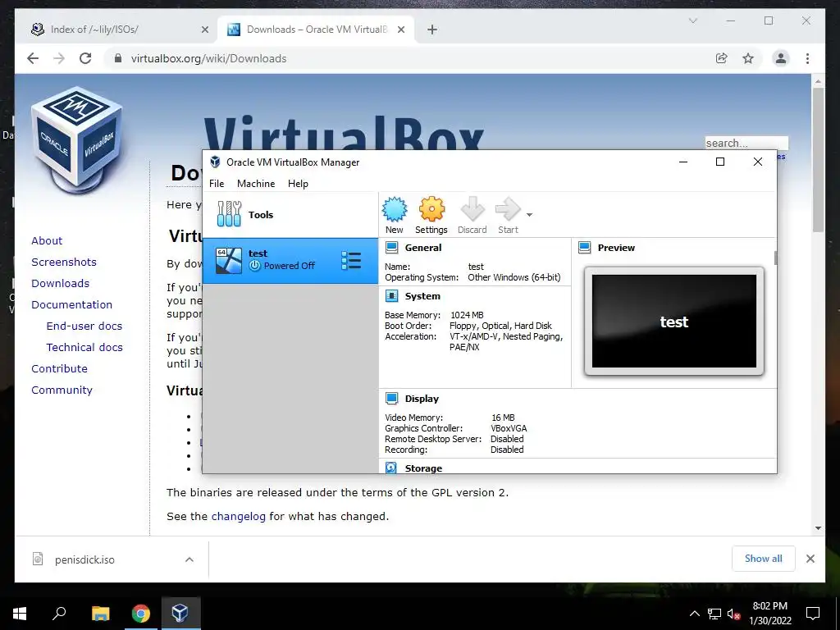Click the VirtualBox details pane scrollbar
840x630 pixels.
pyautogui.click(x=775, y=258)
